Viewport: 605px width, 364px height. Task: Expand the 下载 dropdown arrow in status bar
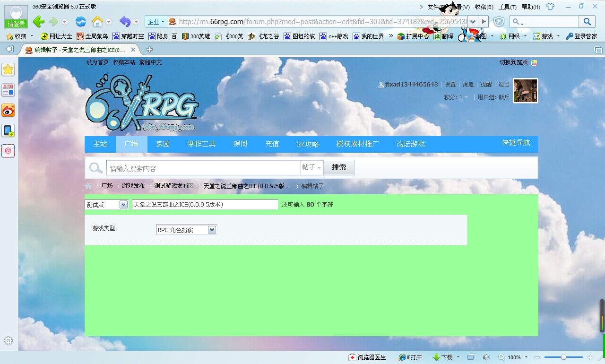[458, 357]
